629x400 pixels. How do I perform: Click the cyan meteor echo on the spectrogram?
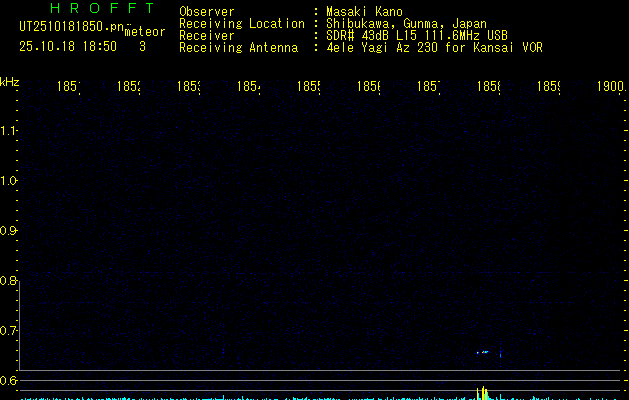click(483, 352)
